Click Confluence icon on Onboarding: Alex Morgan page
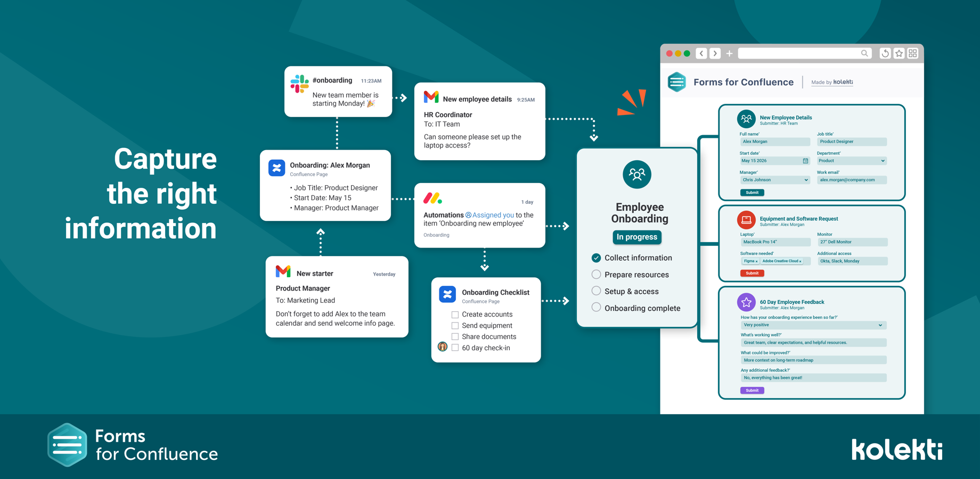Image resolution: width=980 pixels, height=479 pixels. (276, 168)
